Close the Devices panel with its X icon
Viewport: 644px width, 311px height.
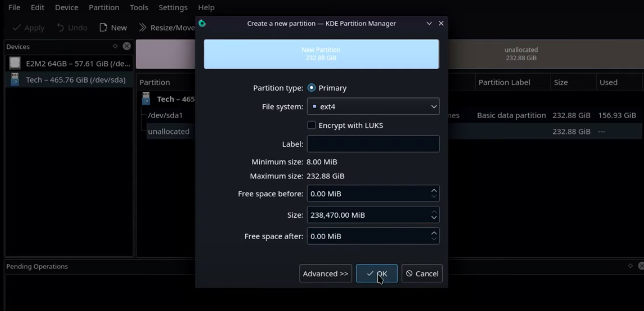pos(126,46)
